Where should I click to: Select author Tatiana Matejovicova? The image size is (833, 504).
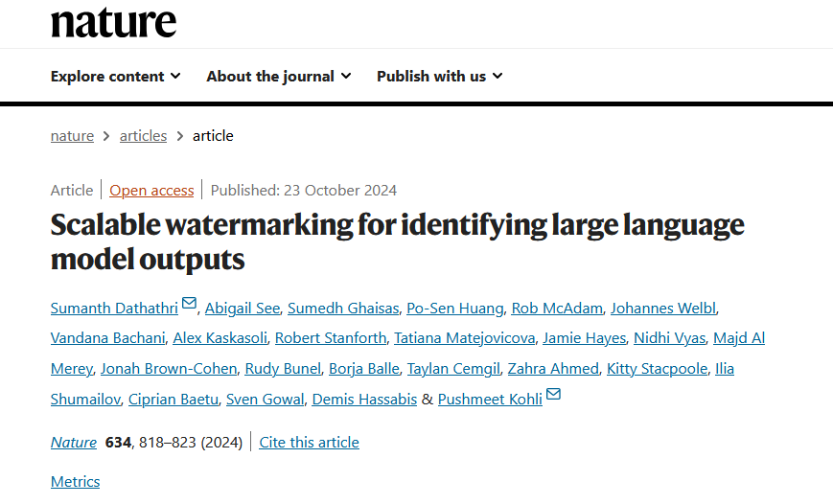pos(464,338)
